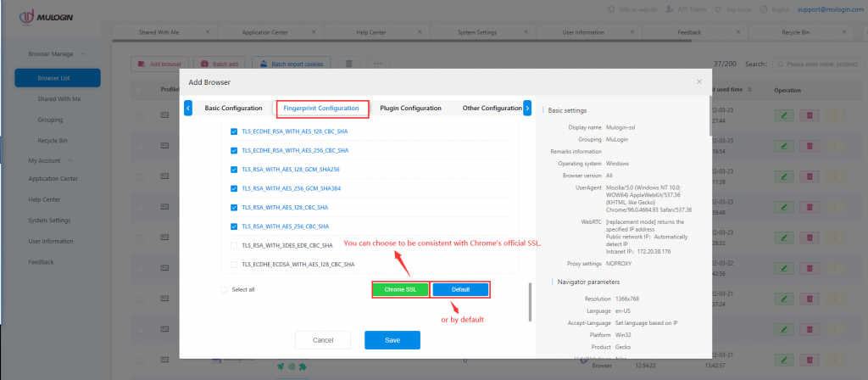
Task: Toggle TLS_RSA_WITH_AES_256_GCM_SHA384 checkbox
Action: [235, 188]
